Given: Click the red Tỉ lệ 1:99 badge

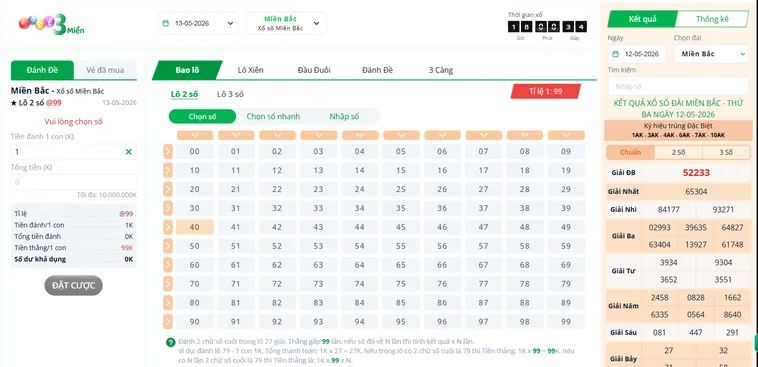Looking at the screenshot, I should click(546, 91).
